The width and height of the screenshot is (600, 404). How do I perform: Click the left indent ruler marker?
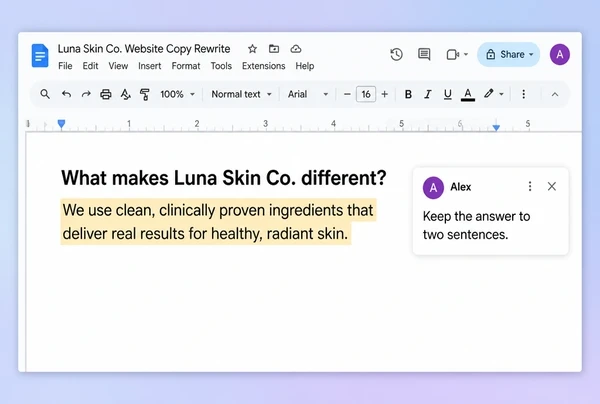pos(61,124)
